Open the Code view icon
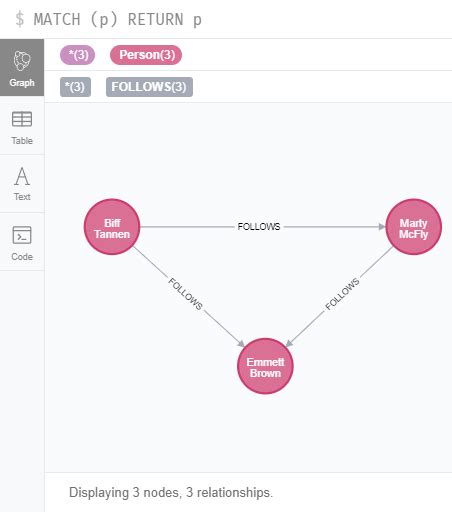The height and width of the screenshot is (512, 452). coord(22,235)
